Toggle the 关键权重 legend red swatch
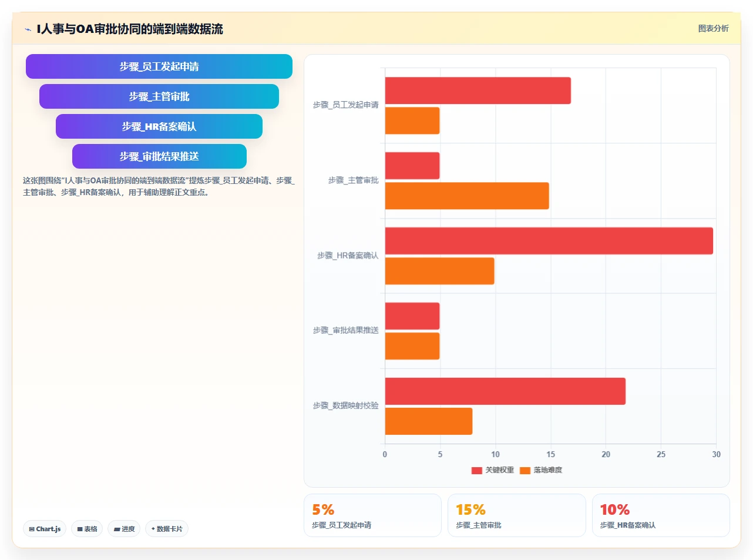753x560 pixels. pos(477,470)
